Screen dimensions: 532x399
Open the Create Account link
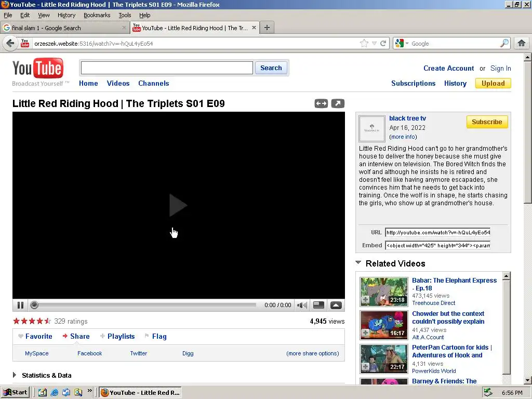tap(448, 68)
